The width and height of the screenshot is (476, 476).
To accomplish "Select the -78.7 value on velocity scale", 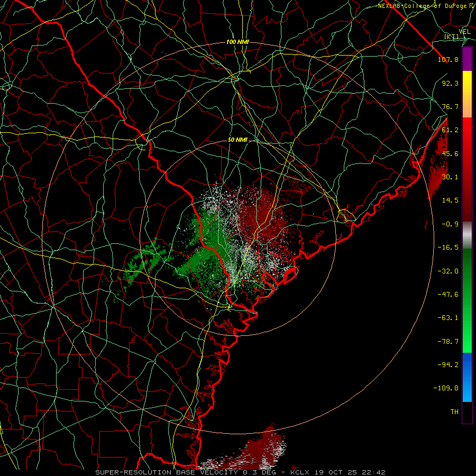I will click(448, 342).
